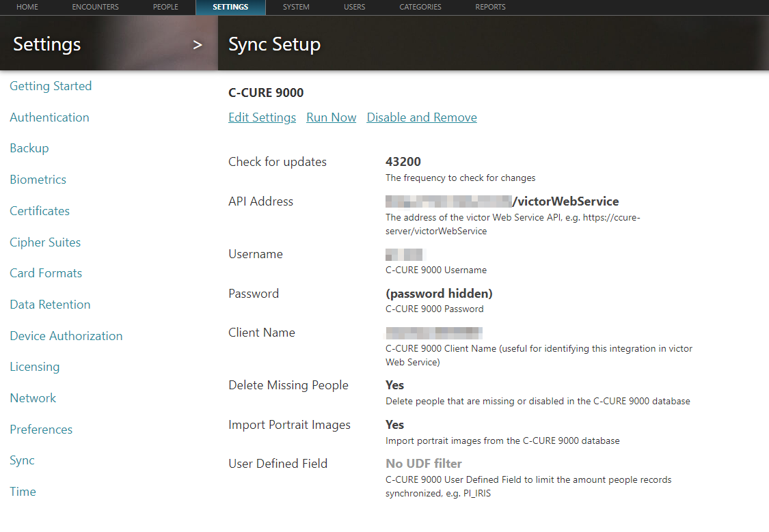Open Authentication settings
Image resolution: width=769 pixels, height=532 pixels.
point(49,117)
